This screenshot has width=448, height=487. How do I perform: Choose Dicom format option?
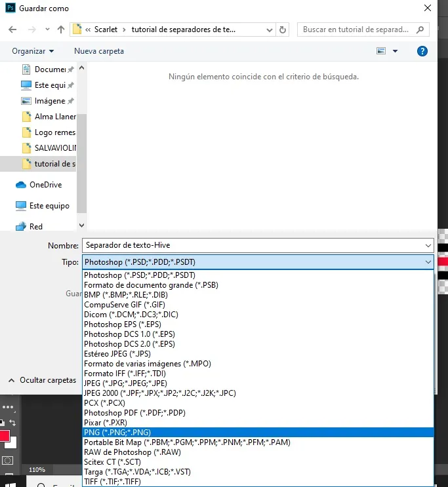coord(258,315)
